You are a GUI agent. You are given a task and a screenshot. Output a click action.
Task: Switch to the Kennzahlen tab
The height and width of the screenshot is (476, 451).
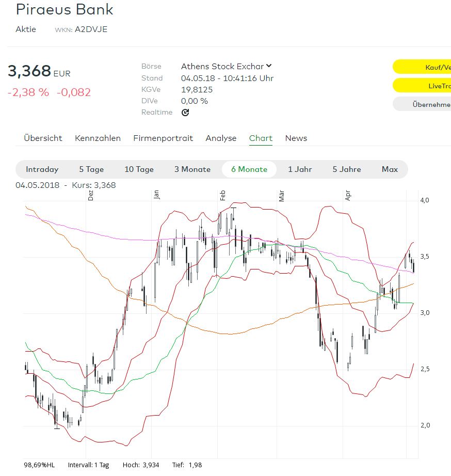pyautogui.click(x=98, y=138)
